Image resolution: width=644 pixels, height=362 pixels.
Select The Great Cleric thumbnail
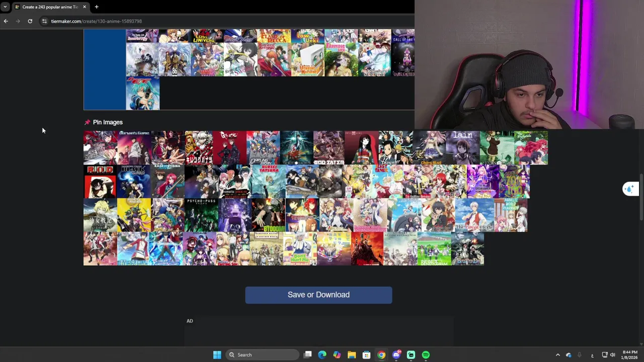point(474,215)
